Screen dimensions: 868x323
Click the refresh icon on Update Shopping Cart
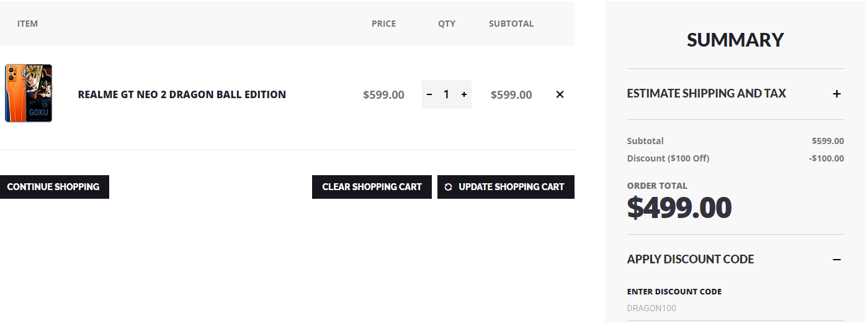pyautogui.click(x=449, y=187)
